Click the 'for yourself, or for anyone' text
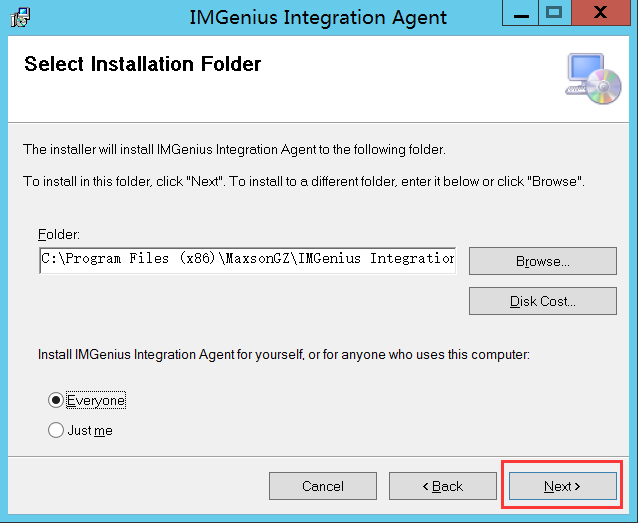 tap(283, 354)
